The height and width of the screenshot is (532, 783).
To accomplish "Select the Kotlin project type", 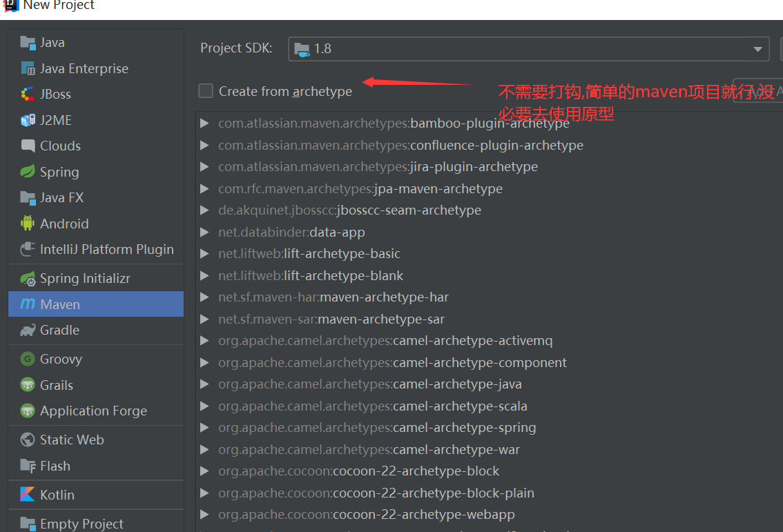I will [x=96, y=495].
